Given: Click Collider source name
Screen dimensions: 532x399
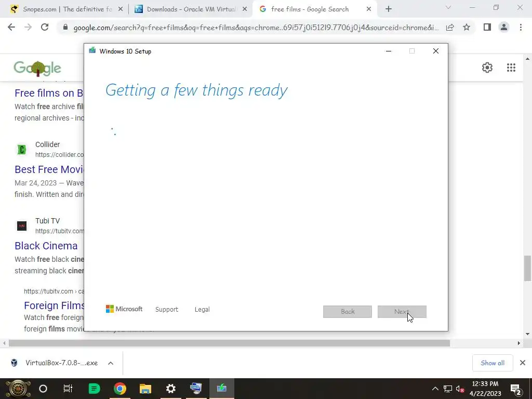Looking at the screenshot, I should [47, 144].
